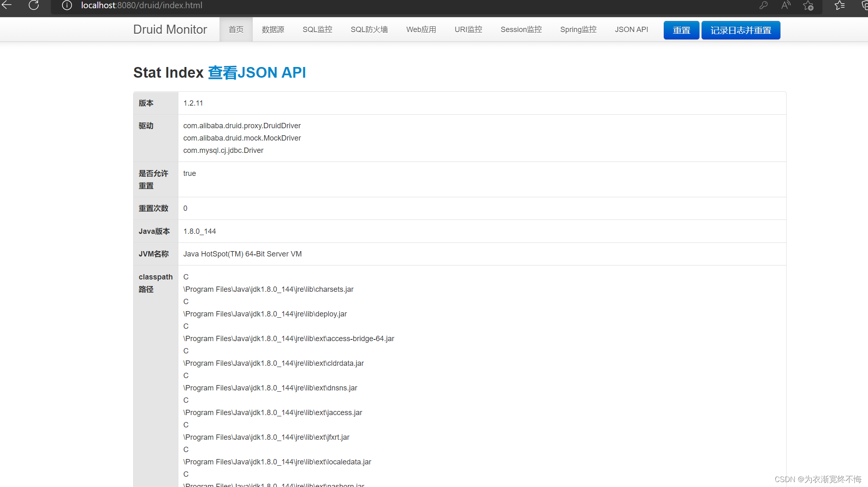Open the read aloud icon
This screenshot has height=487, width=868.
(x=786, y=5)
